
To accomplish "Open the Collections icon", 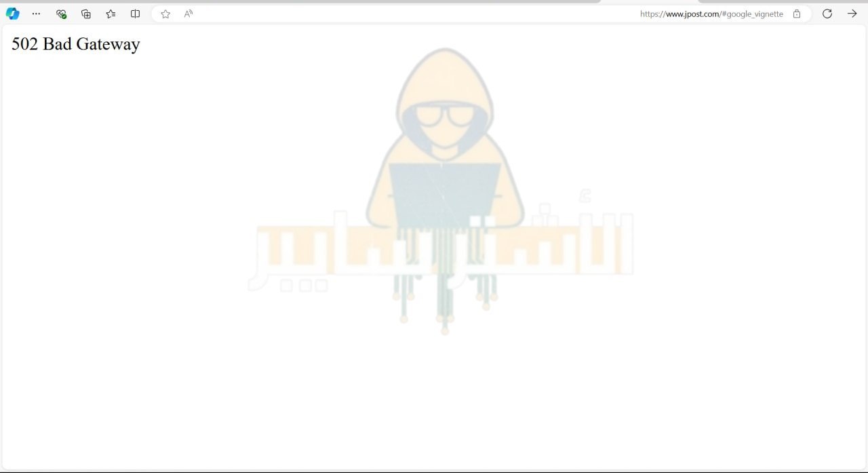I will (86, 14).
